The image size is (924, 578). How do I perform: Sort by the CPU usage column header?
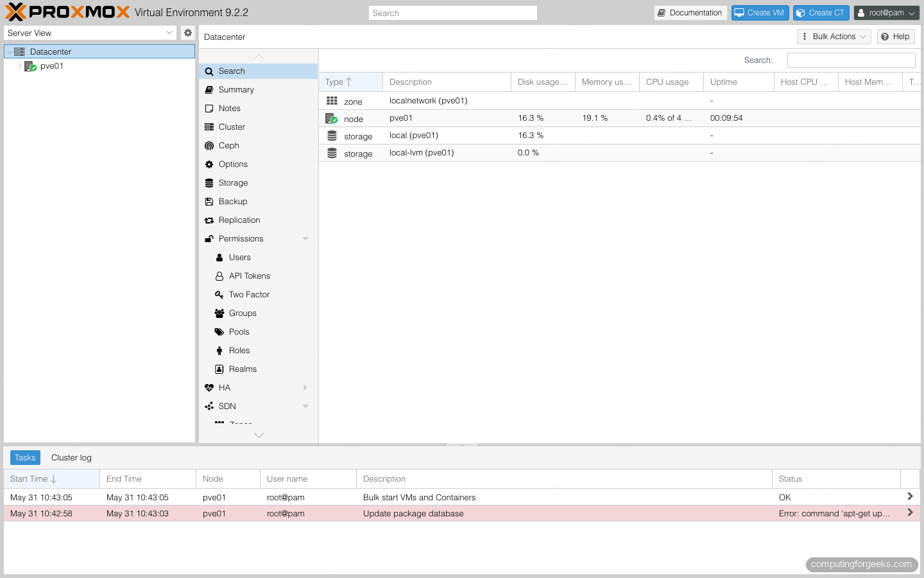672,82
